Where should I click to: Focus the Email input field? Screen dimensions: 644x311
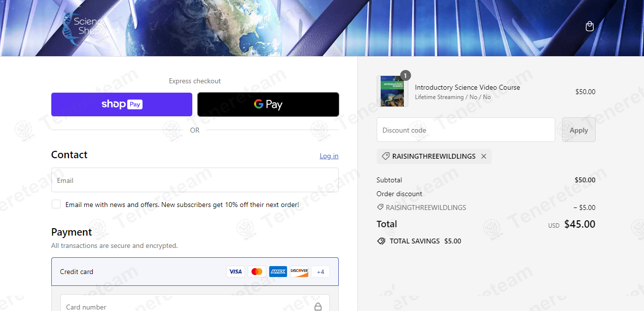pyautogui.click(x=195, y=180)
